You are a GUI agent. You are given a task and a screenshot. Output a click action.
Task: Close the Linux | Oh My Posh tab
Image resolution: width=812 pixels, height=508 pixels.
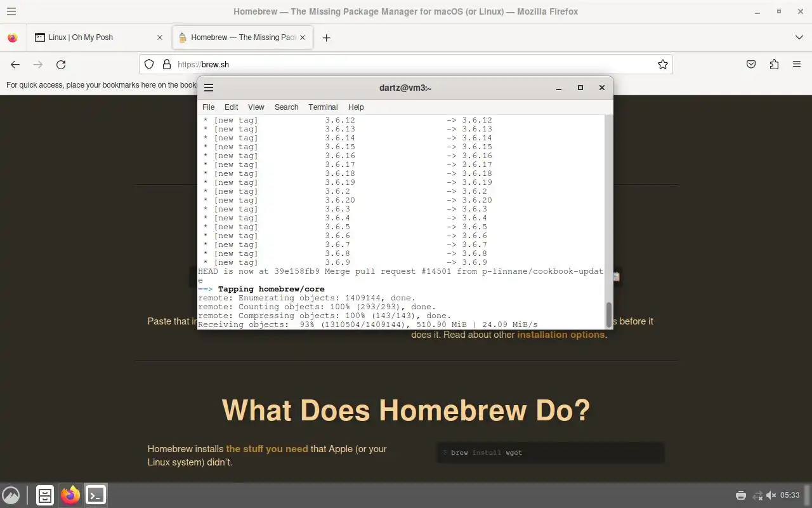coord(160,37)
